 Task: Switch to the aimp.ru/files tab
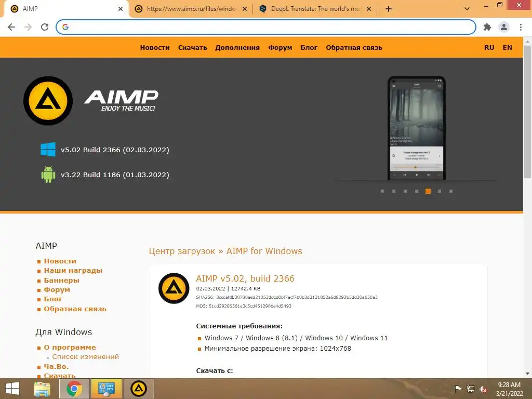pyautogui.click(x=191, y=9)
